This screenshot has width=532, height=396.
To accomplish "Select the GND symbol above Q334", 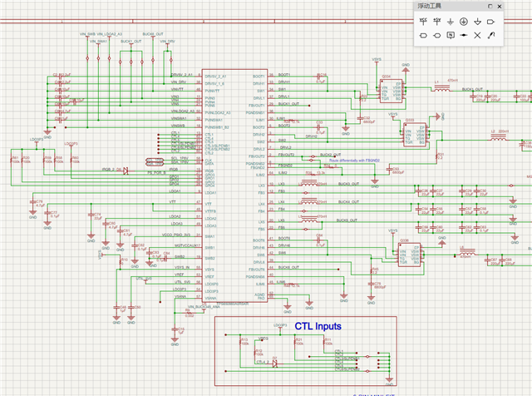I will point(406,69).
